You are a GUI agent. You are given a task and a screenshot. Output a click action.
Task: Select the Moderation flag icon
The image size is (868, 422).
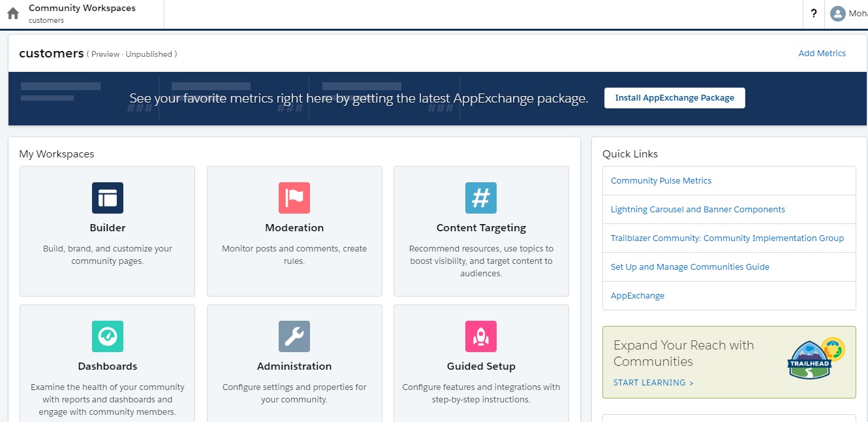pos(294,197)
